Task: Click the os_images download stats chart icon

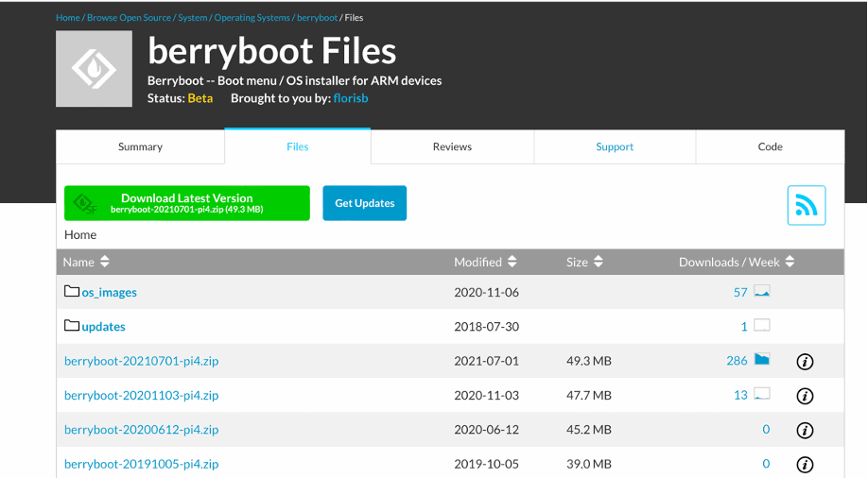Action: tap(761, 292)
